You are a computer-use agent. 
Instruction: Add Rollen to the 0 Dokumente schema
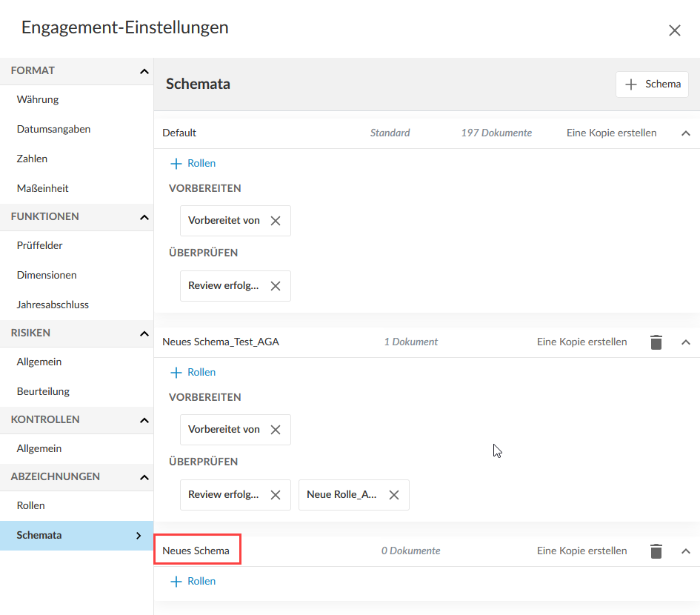tap(193, 582)
